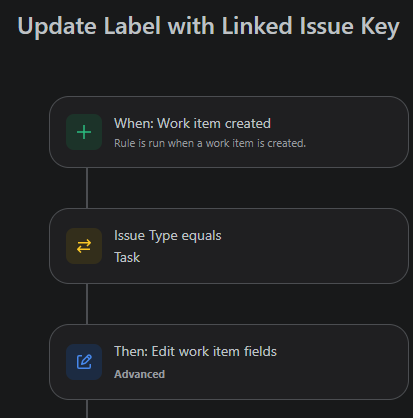The width and height of the screenshot is (413, 418).
Task: Click the word 'Update' in rule title
Action: tap(57, 27)
